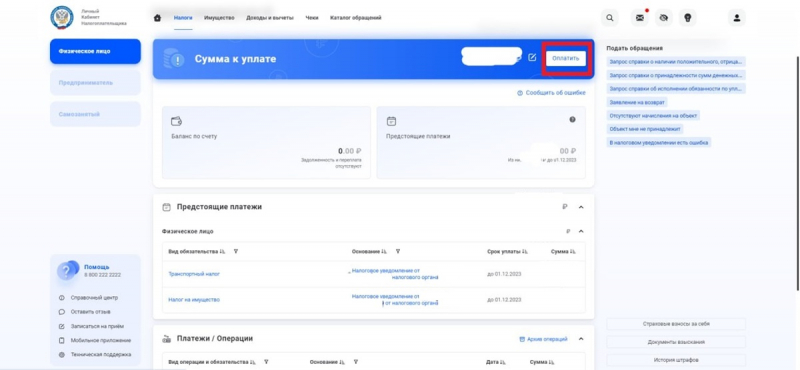Click the ruble icon in Физическое лицо row
800x370 pixels.
coord(568,232)
